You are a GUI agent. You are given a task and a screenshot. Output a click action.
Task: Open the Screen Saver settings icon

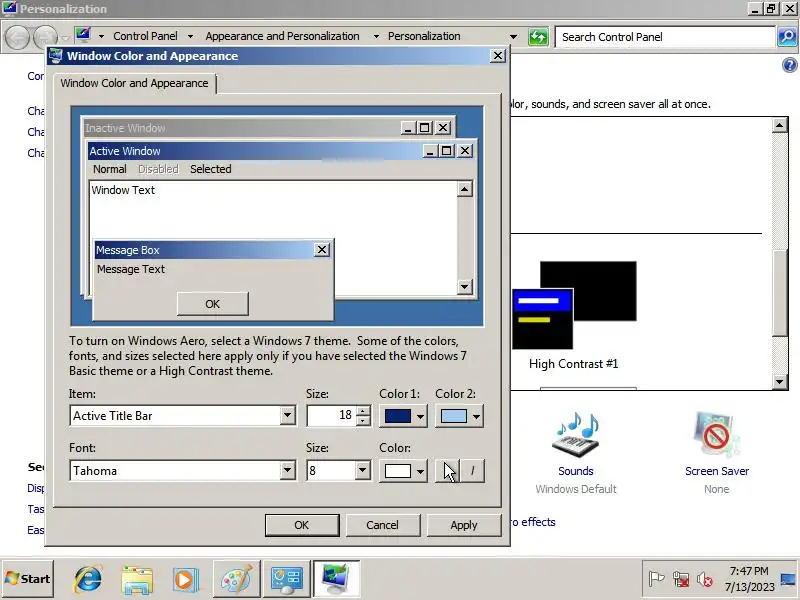tap(716, 435)
